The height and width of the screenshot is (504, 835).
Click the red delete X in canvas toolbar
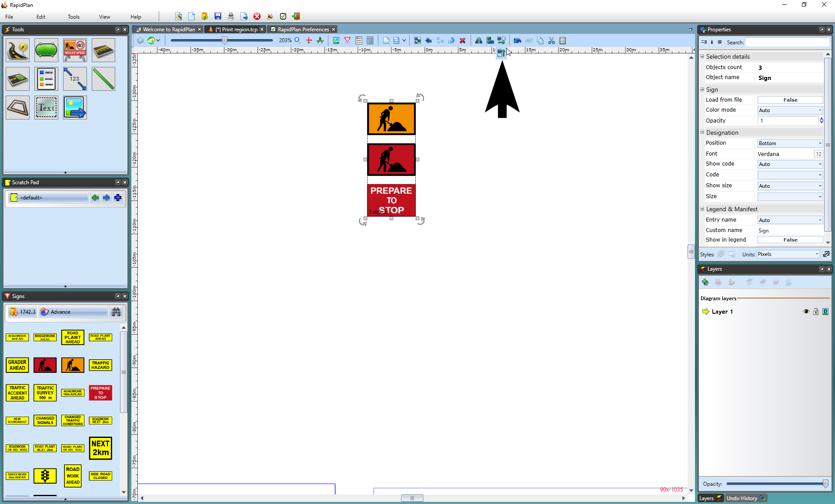pyautogui.click(x=463, y=40)
